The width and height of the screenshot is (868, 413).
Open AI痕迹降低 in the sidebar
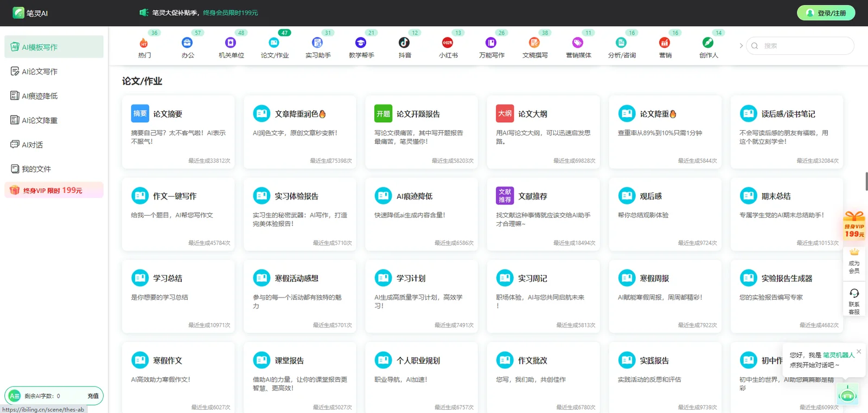[54, 96]
